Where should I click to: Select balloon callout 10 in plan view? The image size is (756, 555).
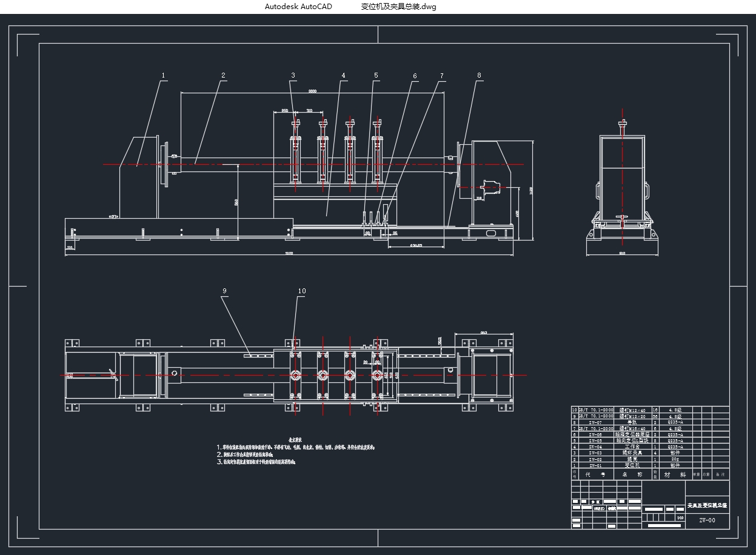tap(301, 292)
